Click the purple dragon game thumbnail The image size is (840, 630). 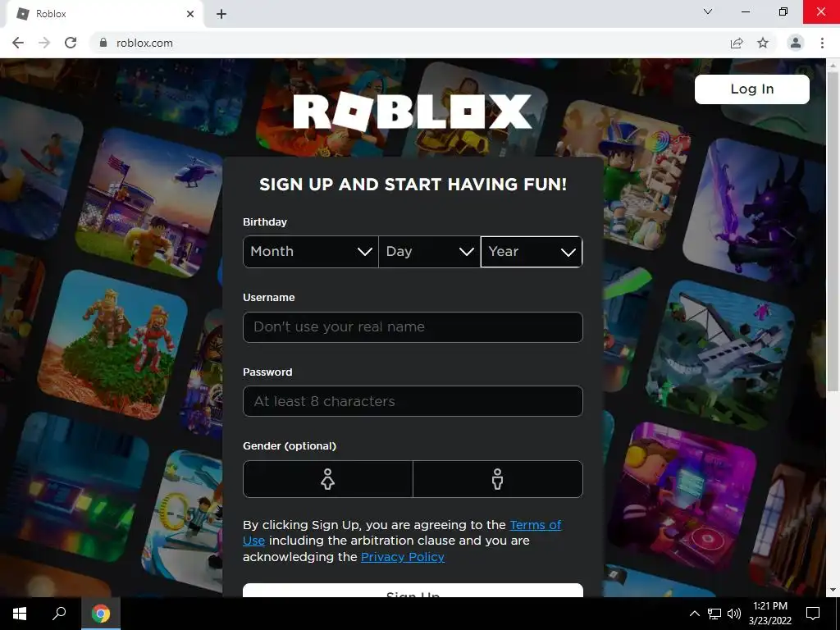(756, 212)
